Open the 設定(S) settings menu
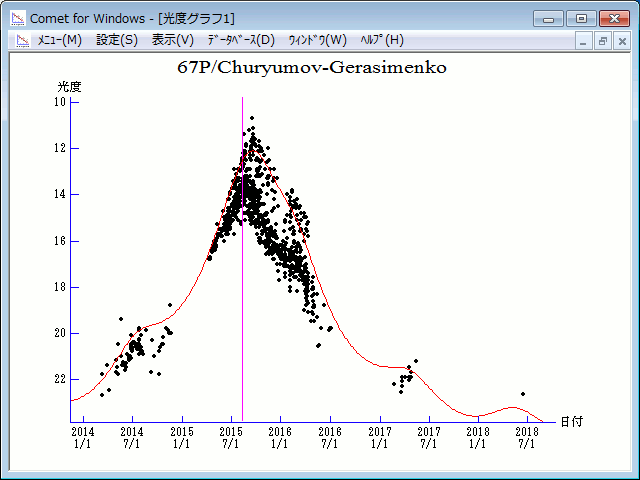 point(117,40)
